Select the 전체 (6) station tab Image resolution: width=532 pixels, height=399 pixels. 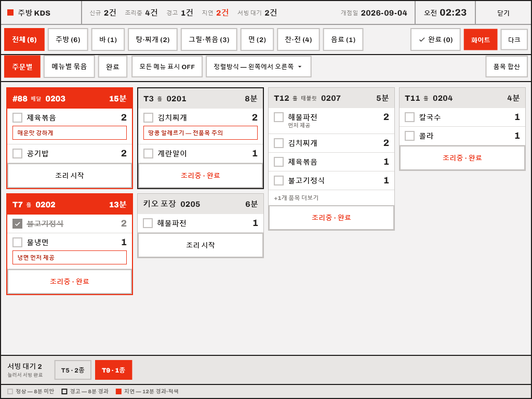[24, 39]
